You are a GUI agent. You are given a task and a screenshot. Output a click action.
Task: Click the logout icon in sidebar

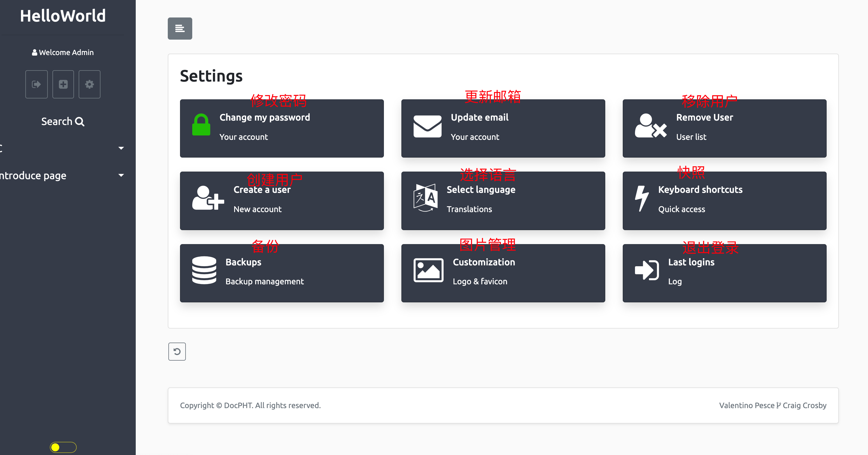click(x=36, y=84)
